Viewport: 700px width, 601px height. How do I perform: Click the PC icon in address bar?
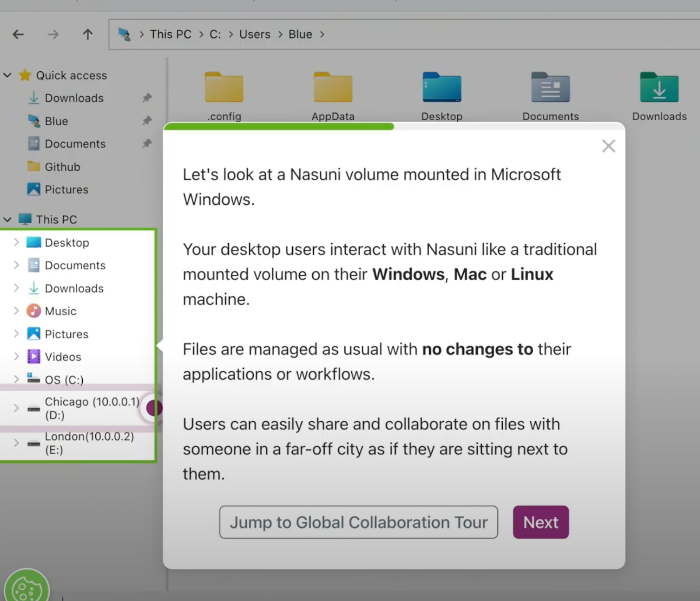[x=124, y=34]
